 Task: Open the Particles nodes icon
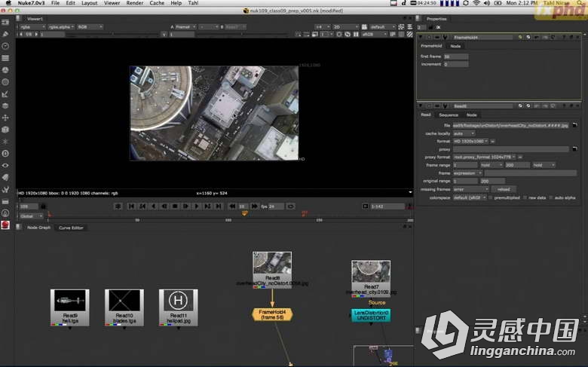point(5,142)
